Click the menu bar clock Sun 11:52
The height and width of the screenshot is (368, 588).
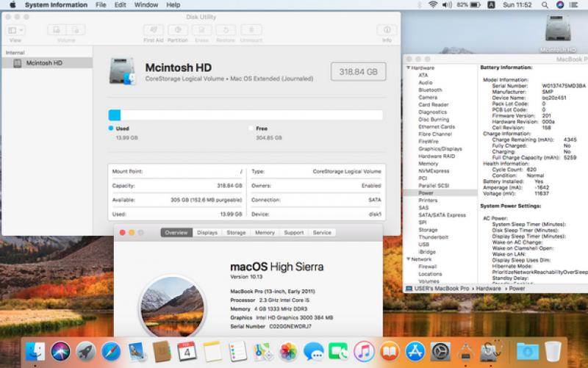(517, 5)
